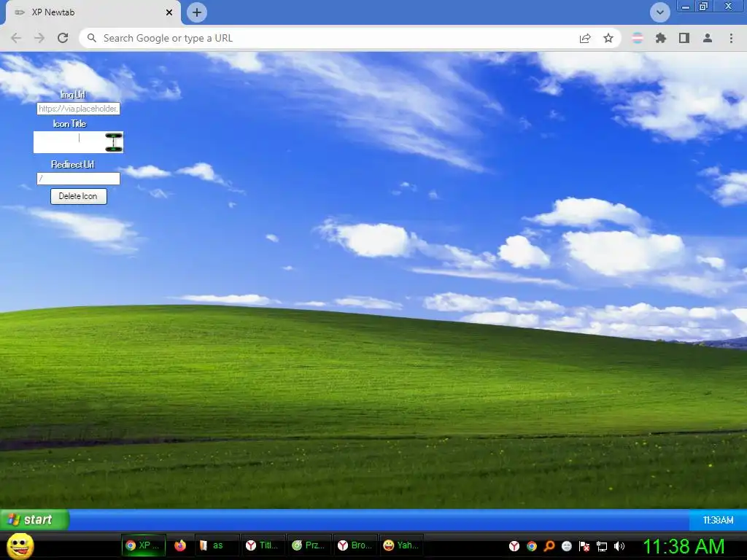The image size is (747, 560).
Task: Share this page using the share icon
Action: [585, 38]
